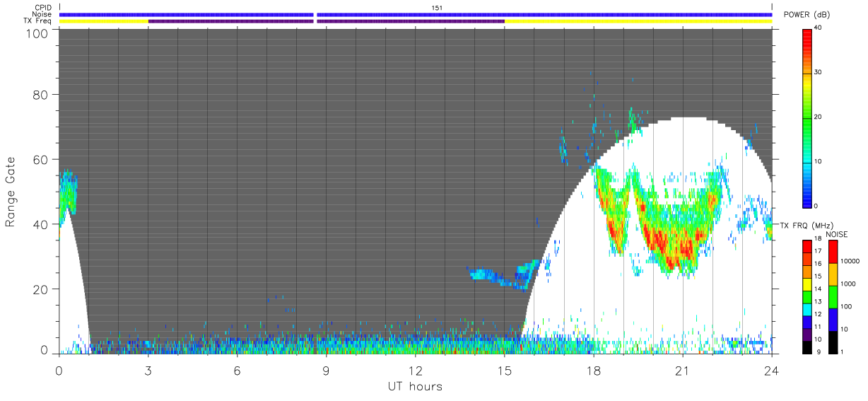This screenshot has height=401, width=868.
Task: Click the 'POWER (dB)' legend title
Action: 807,15
